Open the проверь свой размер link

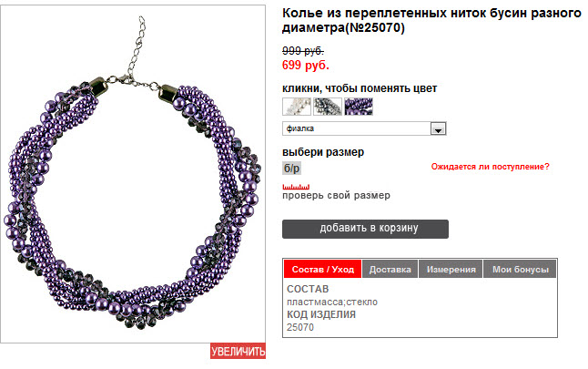pyautogui.click(x=337, y=196)
